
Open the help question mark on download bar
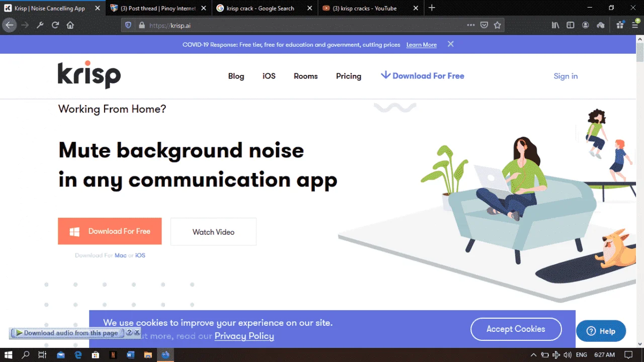129,333
